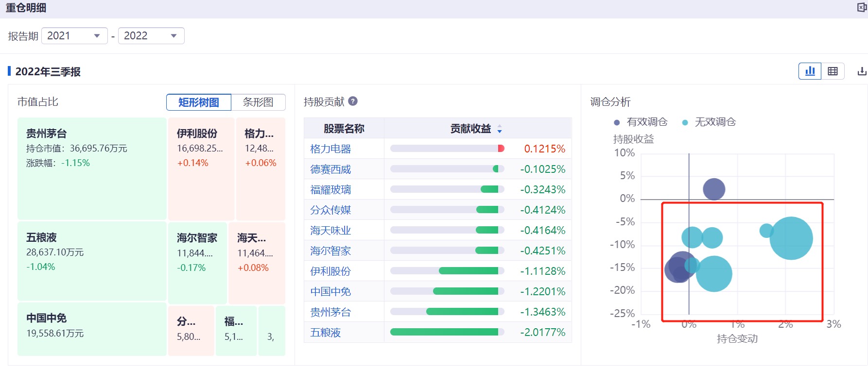Click the 股票名称 column header
This screenshot has height=369, width=868.
(344, 129)
